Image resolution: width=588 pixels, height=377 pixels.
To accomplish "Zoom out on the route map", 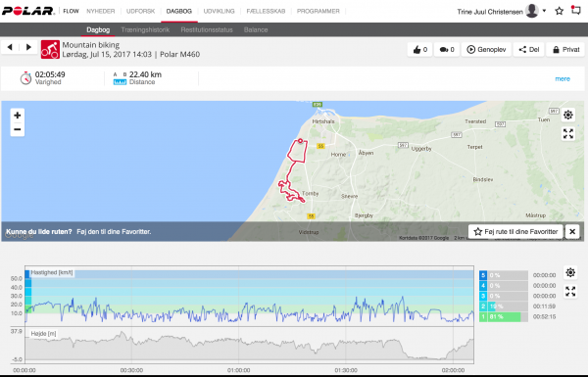I will (x=18, y=129).
